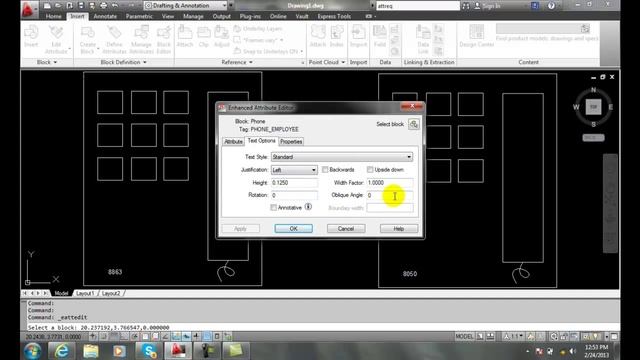
Task: Switch to the Home ribbon tab
Action: 53,16
